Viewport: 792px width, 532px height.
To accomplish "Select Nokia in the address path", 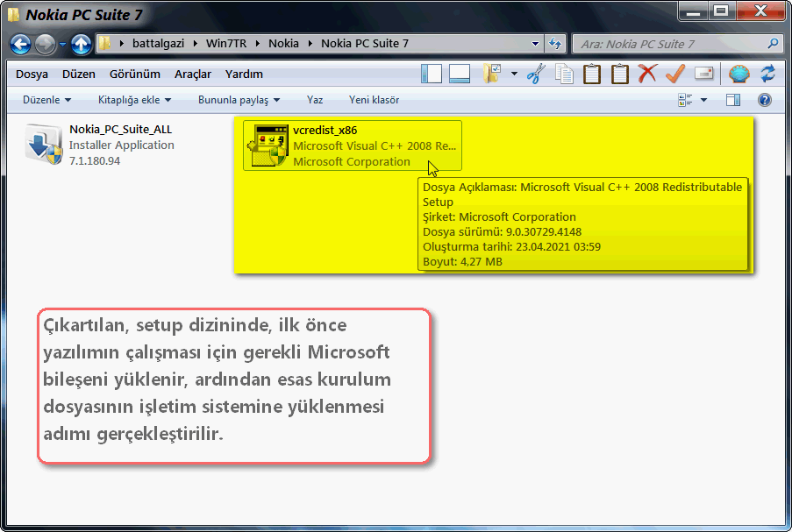I will pyautogui.click(x=283, y=44).
